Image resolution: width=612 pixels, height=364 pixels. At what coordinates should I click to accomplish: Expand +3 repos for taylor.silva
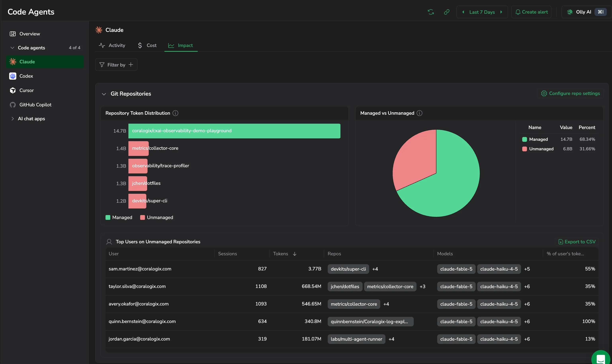(x=422, y=287)
